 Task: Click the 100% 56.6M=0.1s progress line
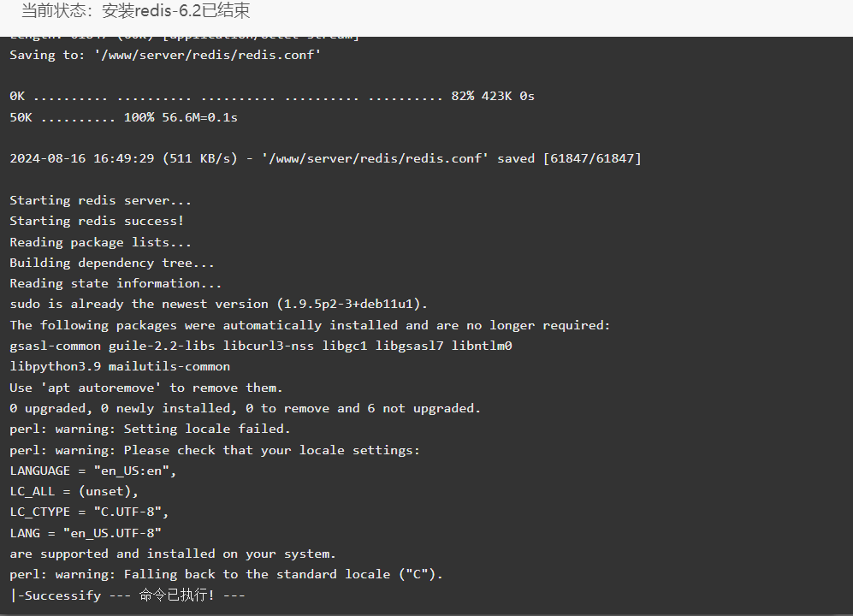coord(123,117)
